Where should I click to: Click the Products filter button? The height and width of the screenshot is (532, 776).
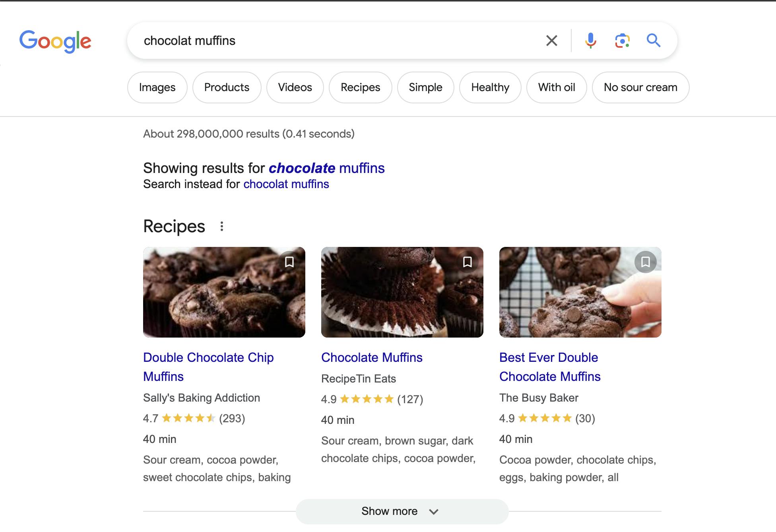(226, 87)
